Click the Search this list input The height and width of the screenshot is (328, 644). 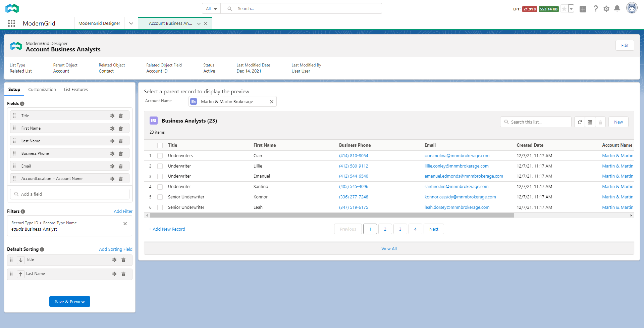coord(536,122)
